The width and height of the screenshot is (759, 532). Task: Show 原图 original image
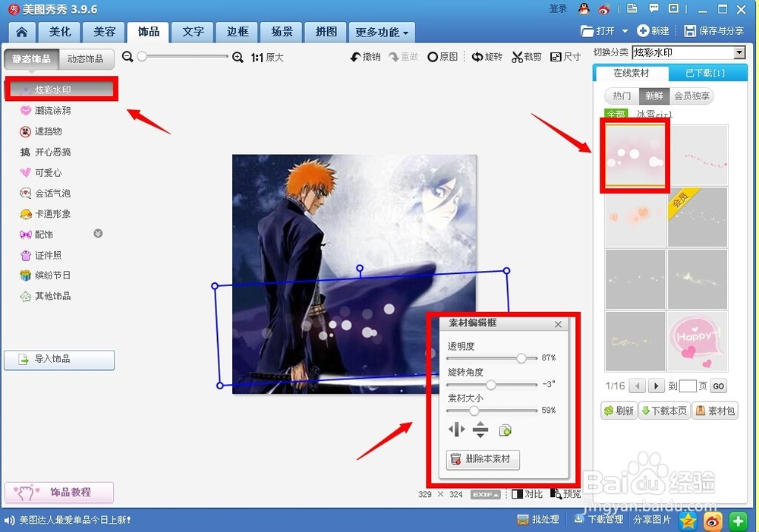pos(442,57)
